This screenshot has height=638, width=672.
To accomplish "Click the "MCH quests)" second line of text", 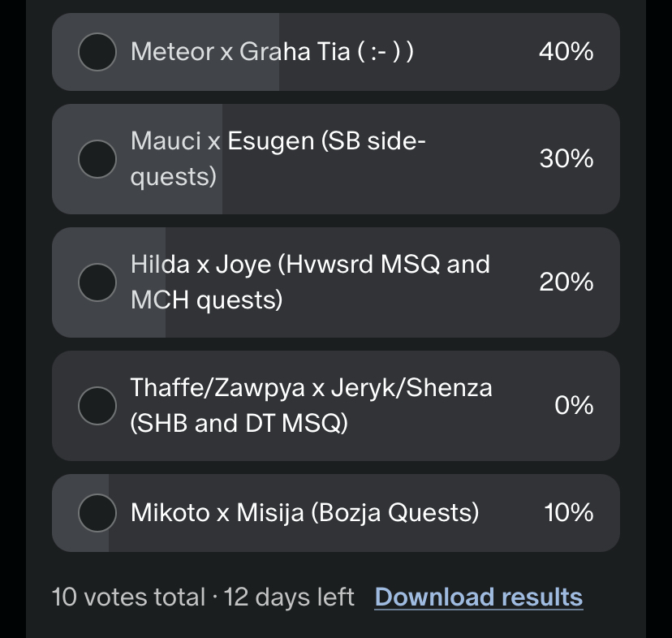I will 206,300.
